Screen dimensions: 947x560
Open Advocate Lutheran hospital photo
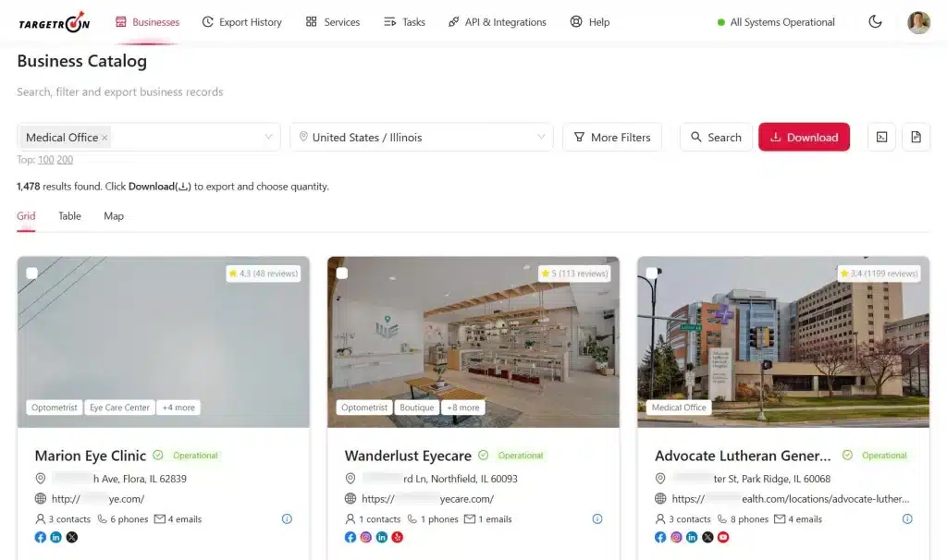click(x=783, y=342)
